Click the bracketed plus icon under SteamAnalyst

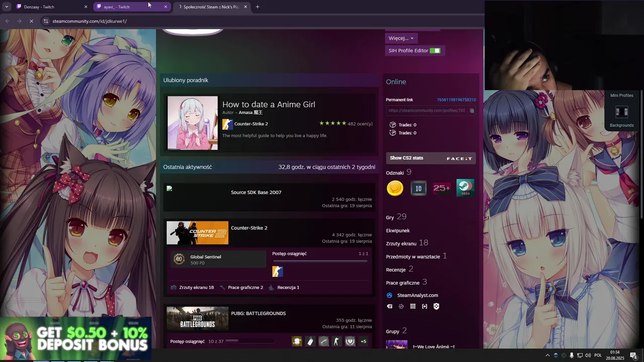425,306
